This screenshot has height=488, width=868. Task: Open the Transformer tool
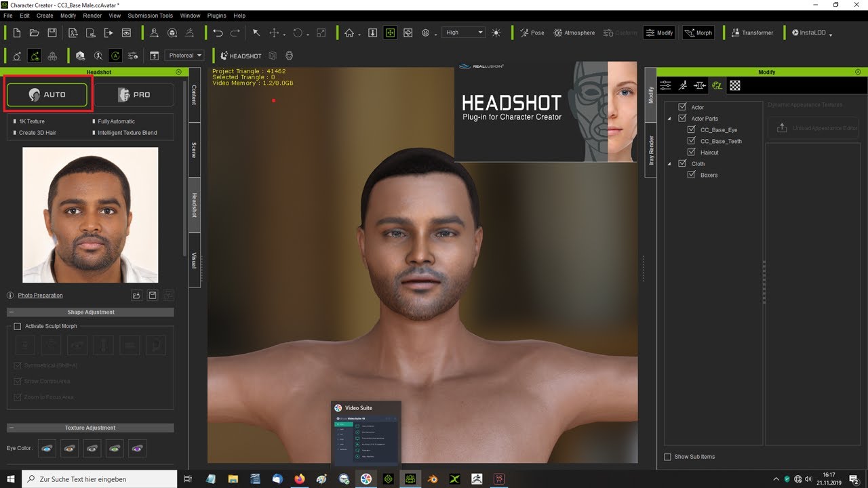pos(752,33)
